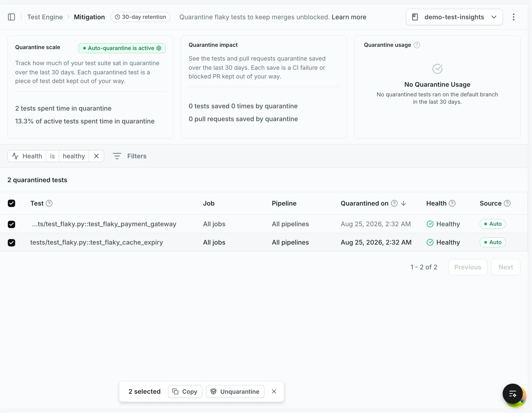Screen dimensions: 532x413
Task: Click the 30-day retention badge
Action: (140, 17)
